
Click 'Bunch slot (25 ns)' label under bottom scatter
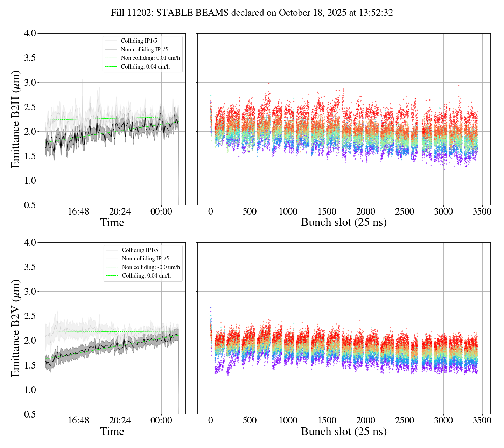pos(344,432)
